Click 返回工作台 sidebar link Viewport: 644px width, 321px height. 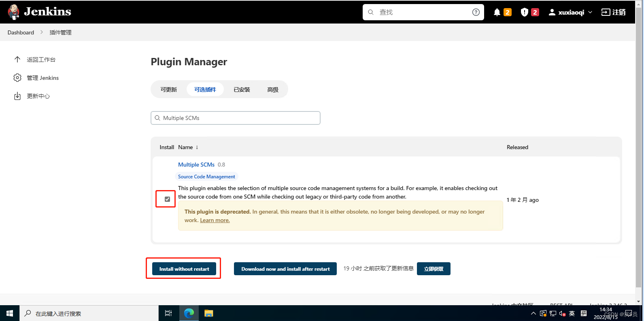41,60
